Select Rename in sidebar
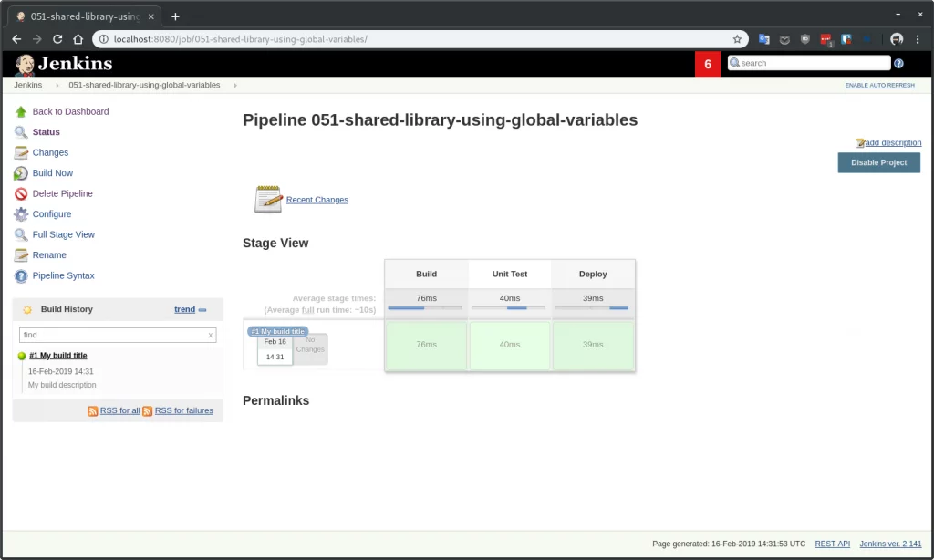 point(49,255)
